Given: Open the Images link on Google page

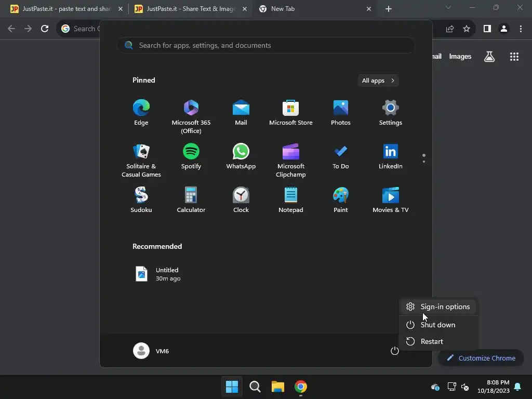Looking at the screenshot, I should click(460, 56).
